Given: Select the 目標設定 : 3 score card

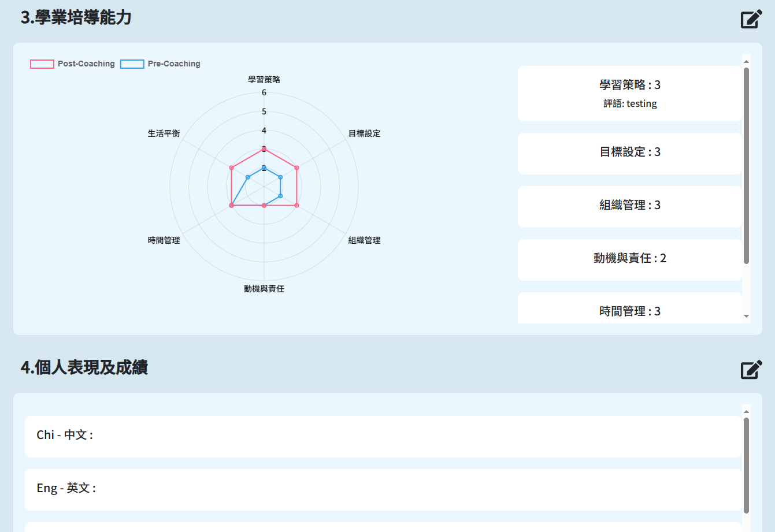Looking at the screenshot, I should 629,154.
